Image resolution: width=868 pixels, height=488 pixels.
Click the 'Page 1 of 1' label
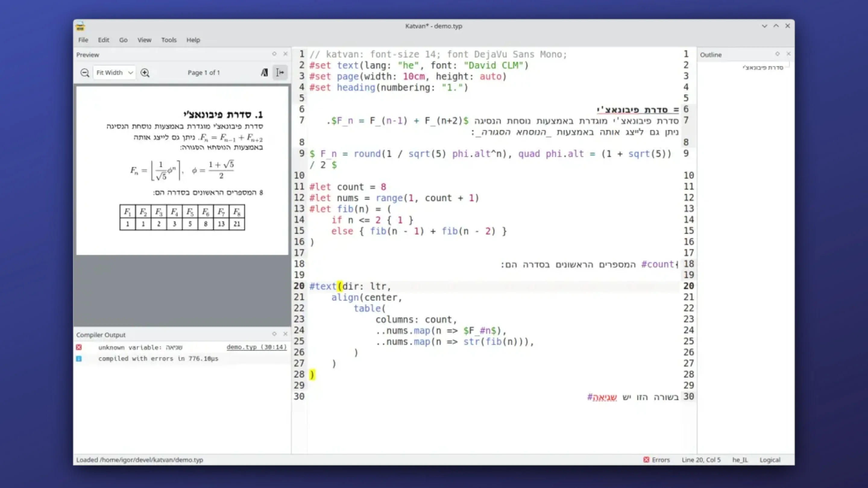(x=203, y=72)
